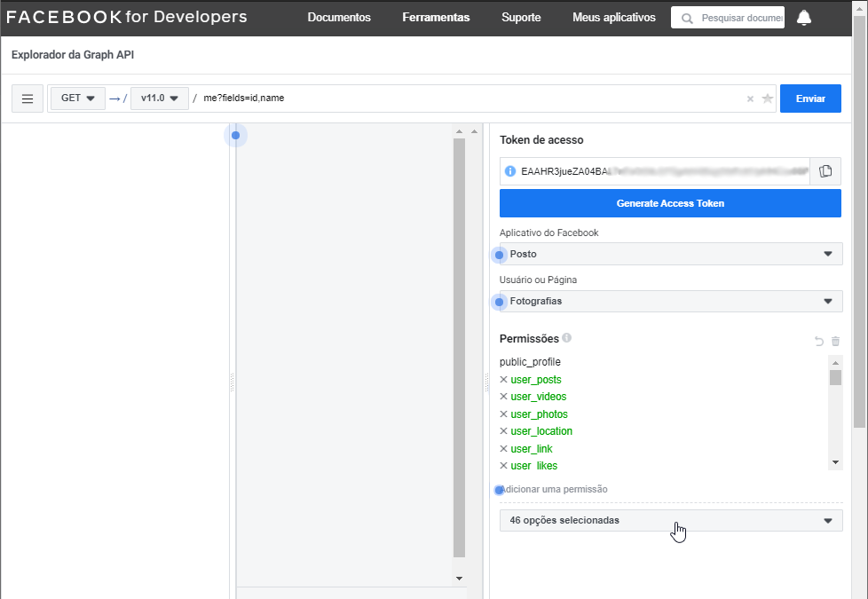Click the Adicionar uma permissão field
The width and height of the screenshot is (868, 599).
(671, 489)
